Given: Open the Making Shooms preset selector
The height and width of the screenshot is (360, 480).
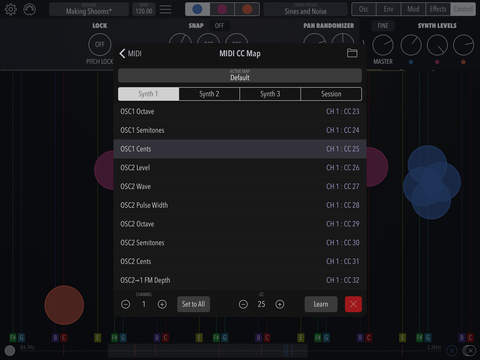Looking at the screenshot, I should 89,10.
